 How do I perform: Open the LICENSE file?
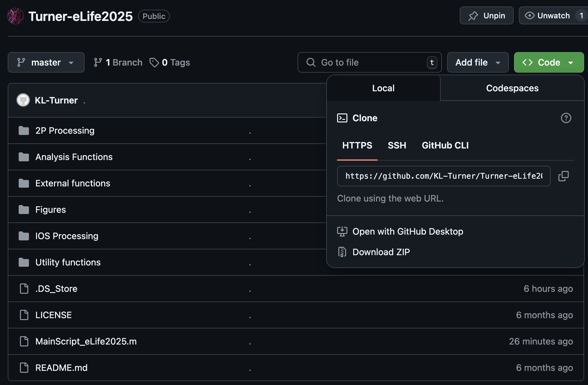pyautogui.click(x=53, y=315)
